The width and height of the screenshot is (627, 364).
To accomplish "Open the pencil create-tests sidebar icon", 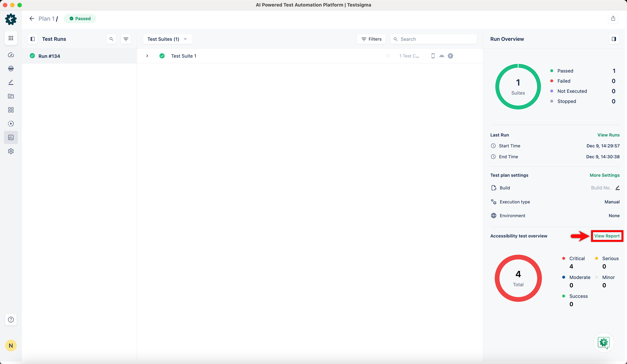I will pos(11,82).
